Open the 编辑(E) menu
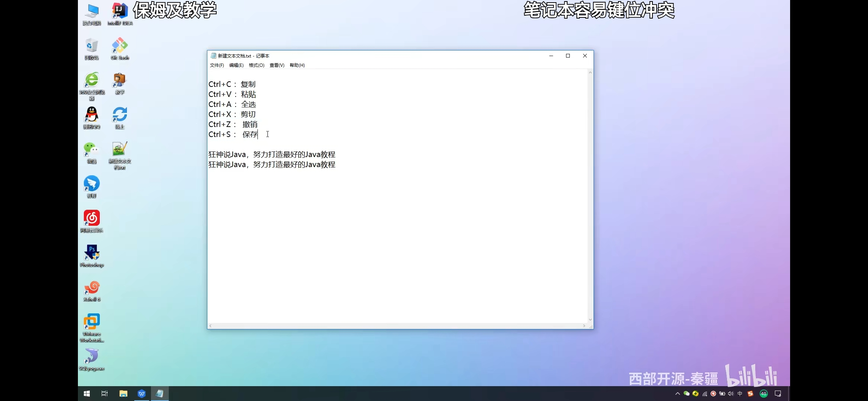Screen dimensions: 868x401 pyautogui.click(x=236, y=65)
